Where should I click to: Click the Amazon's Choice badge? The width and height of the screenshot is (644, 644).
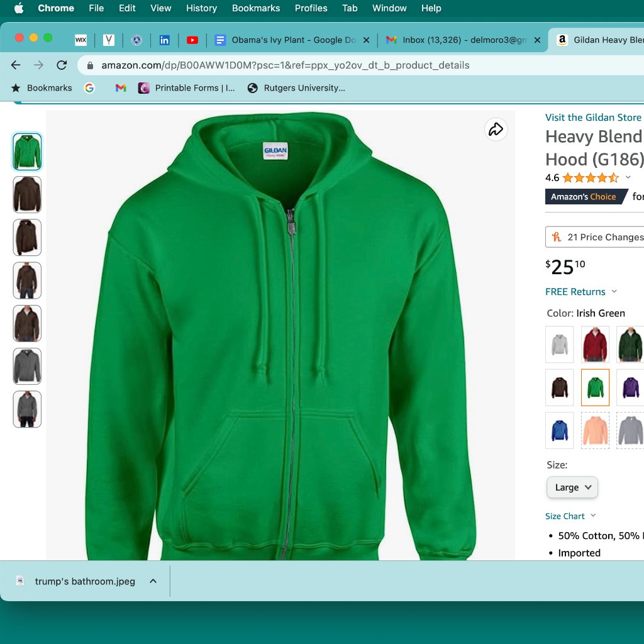click(x=586, y=196)
